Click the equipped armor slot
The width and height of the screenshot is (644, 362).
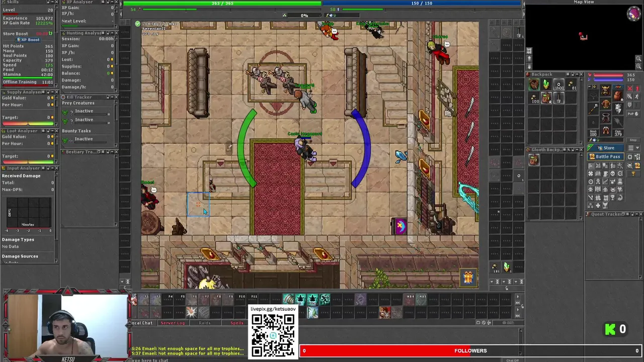tap(605, 104)
